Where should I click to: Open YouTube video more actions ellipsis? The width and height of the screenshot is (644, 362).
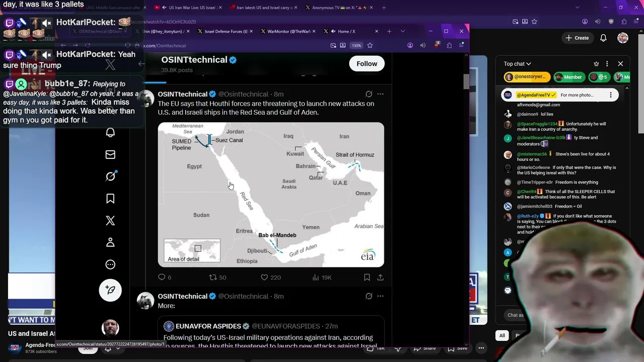(x=481, y=348)
